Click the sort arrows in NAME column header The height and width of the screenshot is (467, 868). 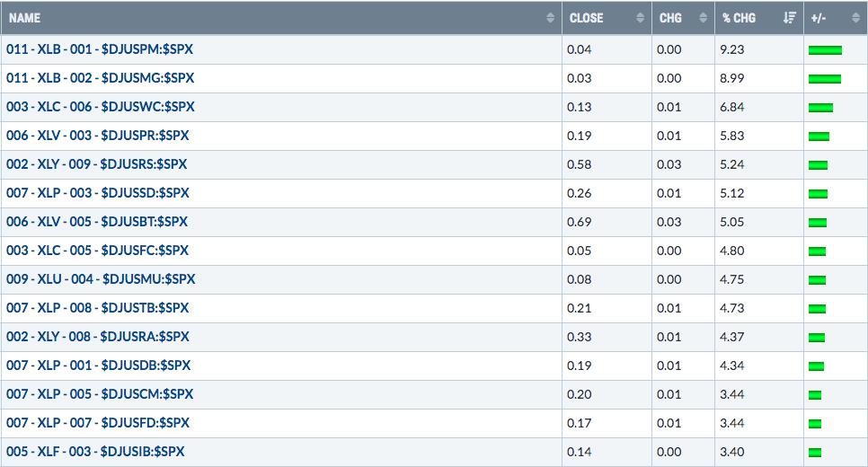(x=550, y=18)
